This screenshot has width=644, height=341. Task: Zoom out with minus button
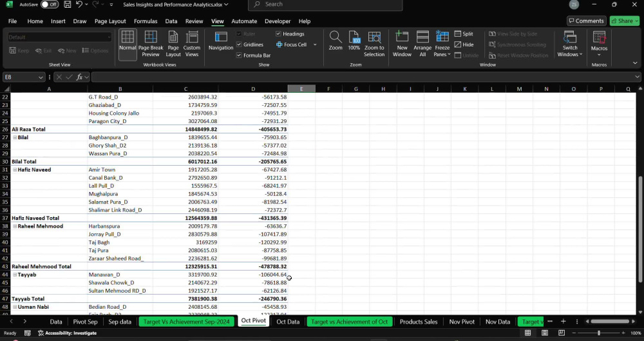574,333
